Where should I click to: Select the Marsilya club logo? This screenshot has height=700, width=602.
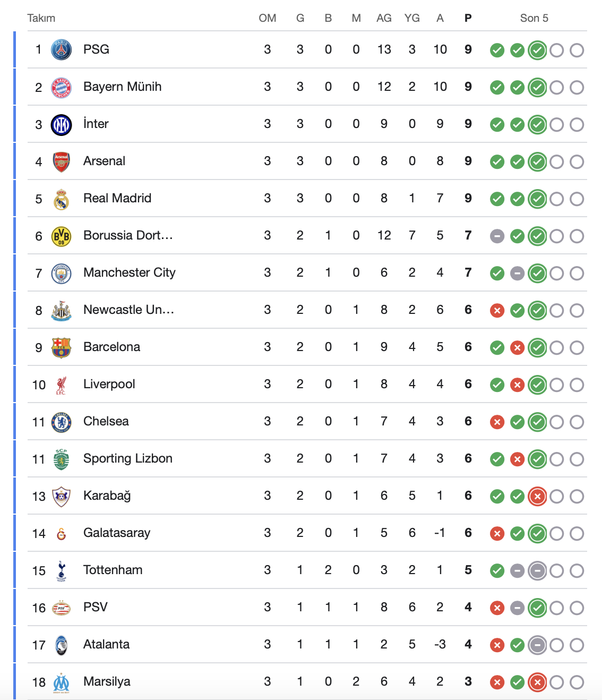coord(61,682)
